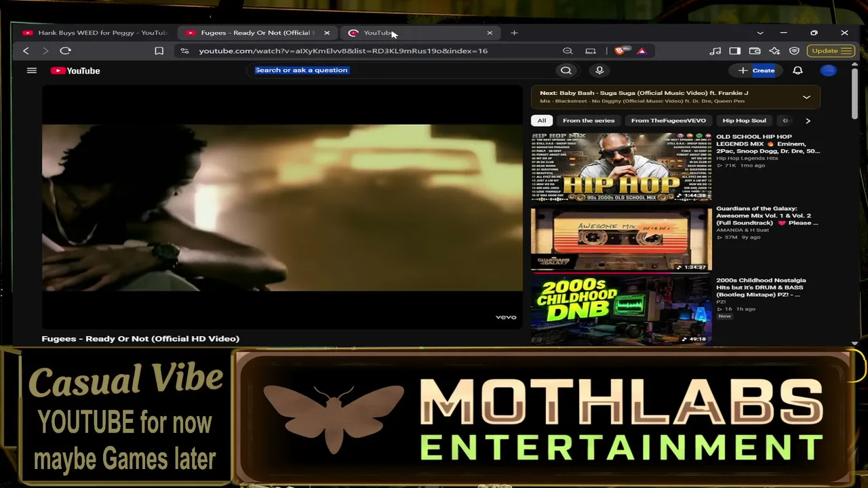Click the Create button
This screenshot has width=868, height=488.
(757, 70)
